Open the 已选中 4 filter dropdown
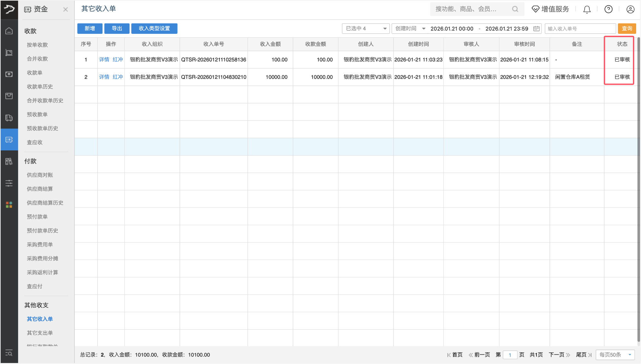 point(365,28)
